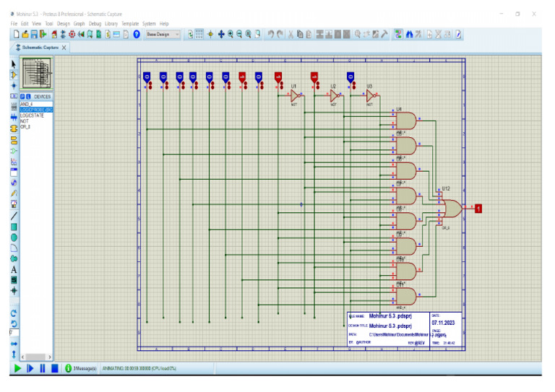Open PCB Layout red chip icon
555x392 pixels.
(x=72, y=34)
